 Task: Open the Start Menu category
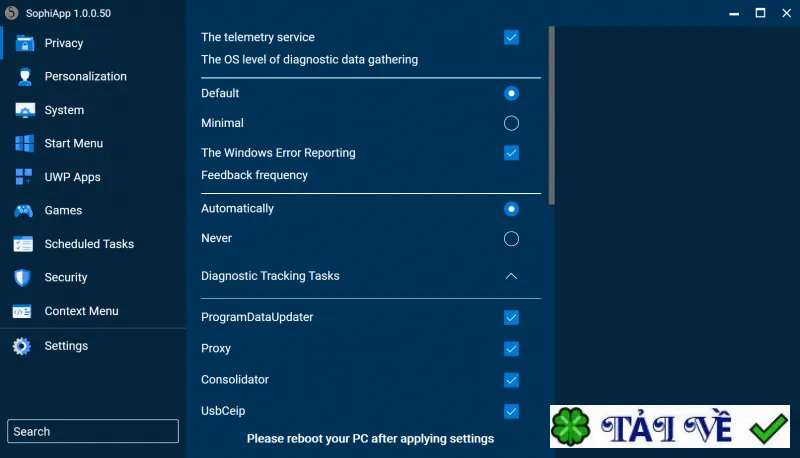click(93, 143)
